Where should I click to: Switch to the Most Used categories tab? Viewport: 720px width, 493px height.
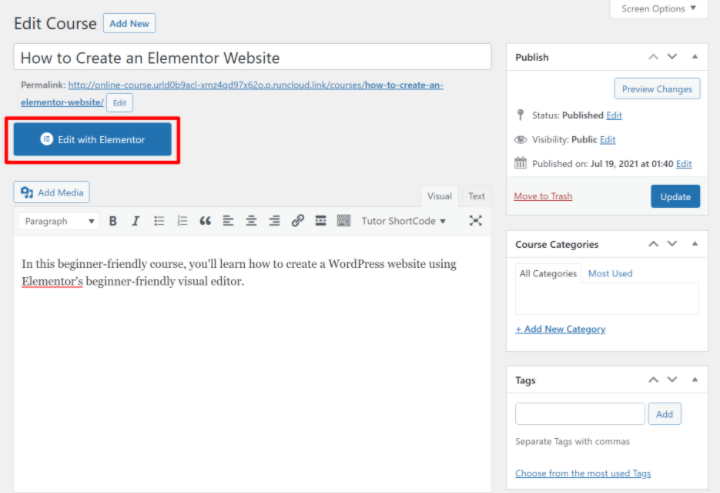click(x=610, y=273)
